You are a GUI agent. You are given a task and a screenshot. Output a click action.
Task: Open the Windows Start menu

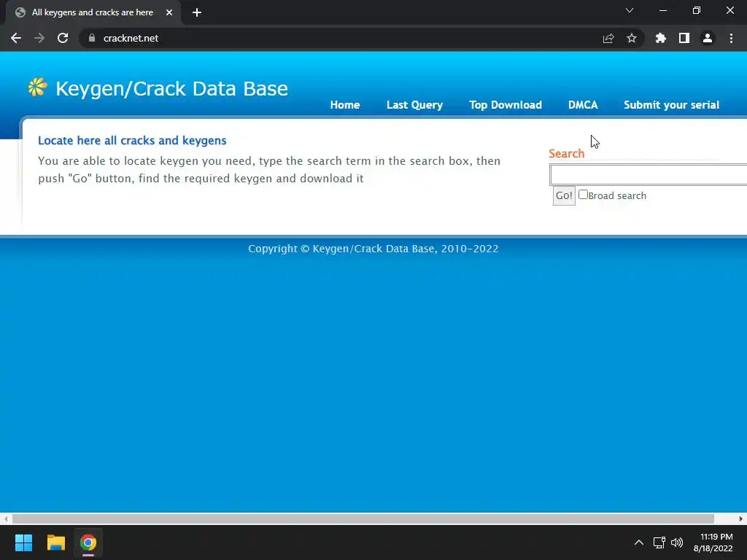[23, 542]
